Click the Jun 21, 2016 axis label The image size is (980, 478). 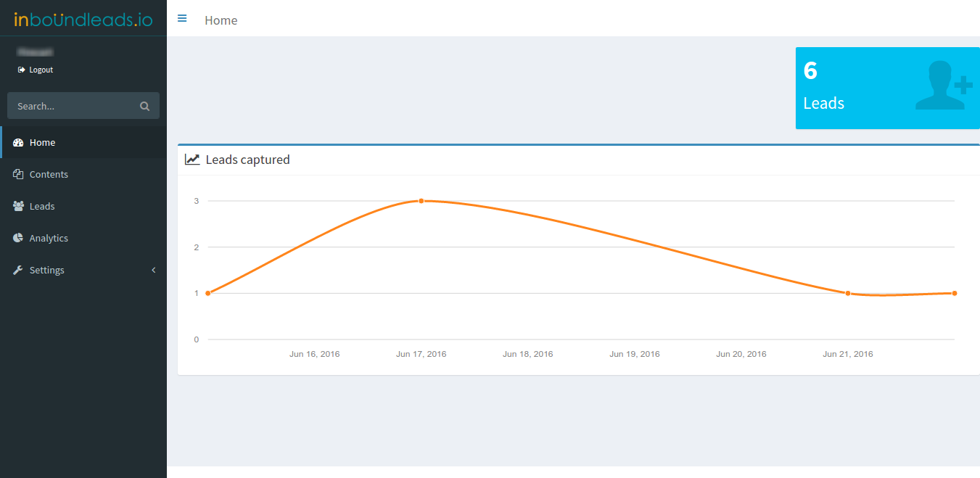tap(847, 354)
